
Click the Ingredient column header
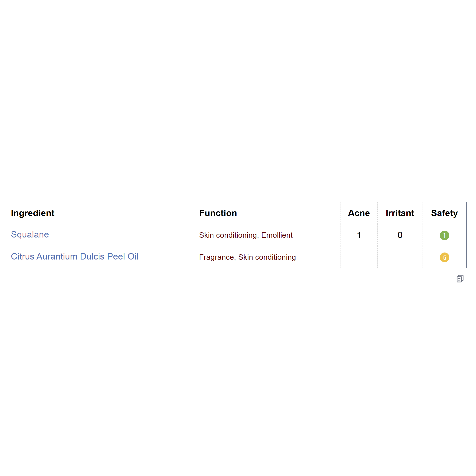[x=33, y=213]
